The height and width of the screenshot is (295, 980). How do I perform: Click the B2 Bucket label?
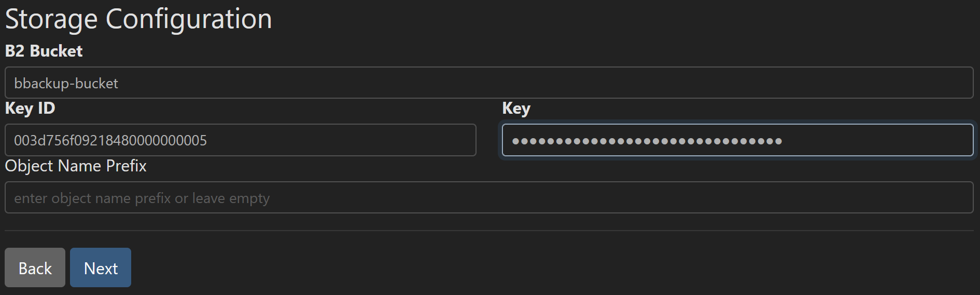[44, 51]
